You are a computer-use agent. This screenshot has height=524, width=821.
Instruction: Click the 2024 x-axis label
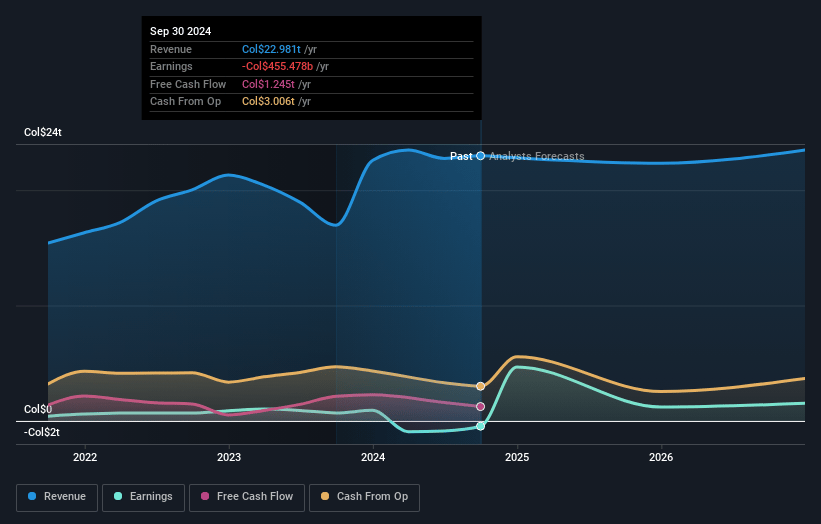point(373,457)
